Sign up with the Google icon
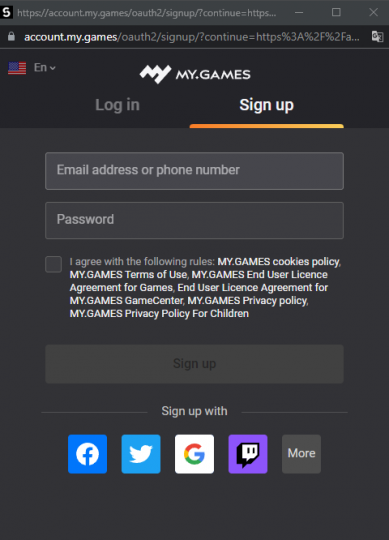Viewport: 389px width, 540px height. click(x=194, y=454)
